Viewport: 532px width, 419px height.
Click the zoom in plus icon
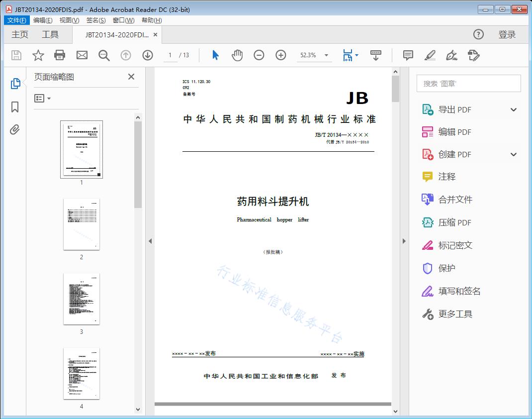point(281,55)
